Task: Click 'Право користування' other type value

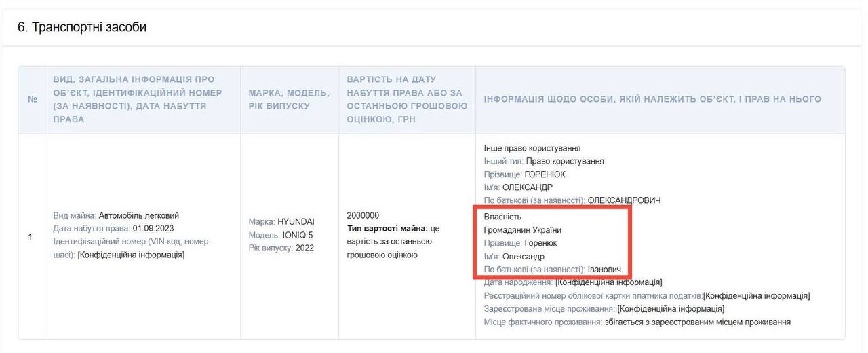Action: [565, 161]
